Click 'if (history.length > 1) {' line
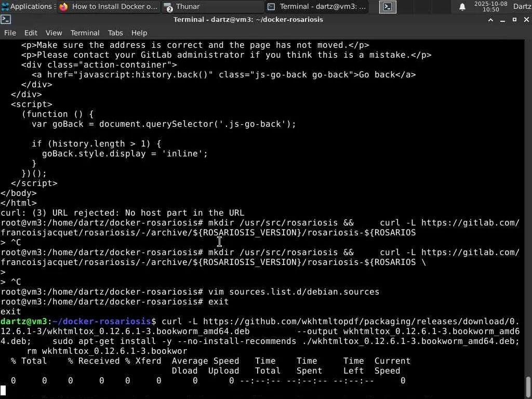This screenshot has height=399, width=532. click(96, 143)
